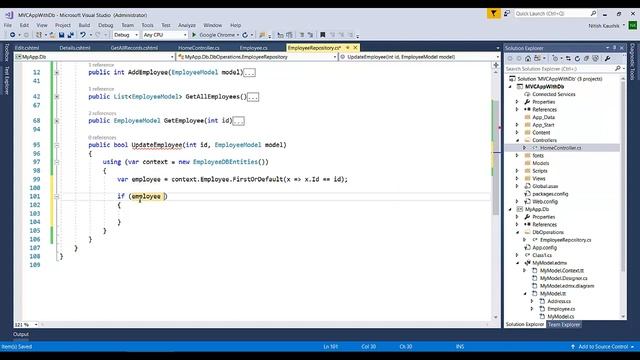Expand the Views folder node
640x360 pixels.
518,178
